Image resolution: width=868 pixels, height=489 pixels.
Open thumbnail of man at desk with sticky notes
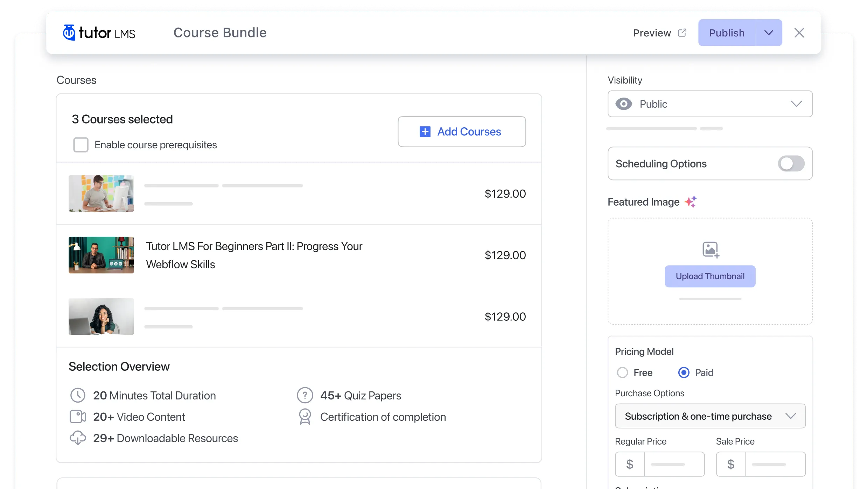coord(101,193)
